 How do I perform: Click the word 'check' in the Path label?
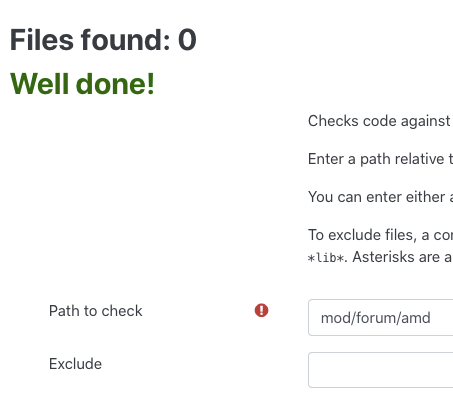pos(122,311)
